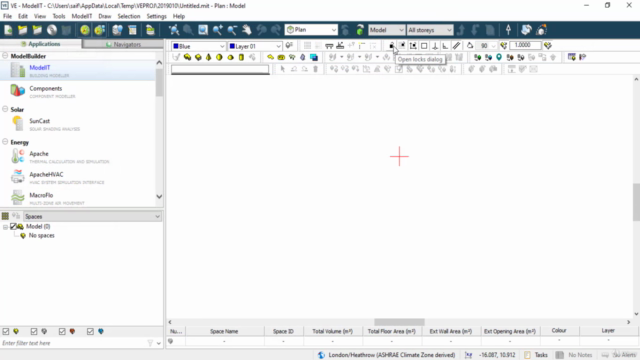Screen dimensions: 640x360
Task: Open the Layer 01 dropdown
Action: [255, 46]
